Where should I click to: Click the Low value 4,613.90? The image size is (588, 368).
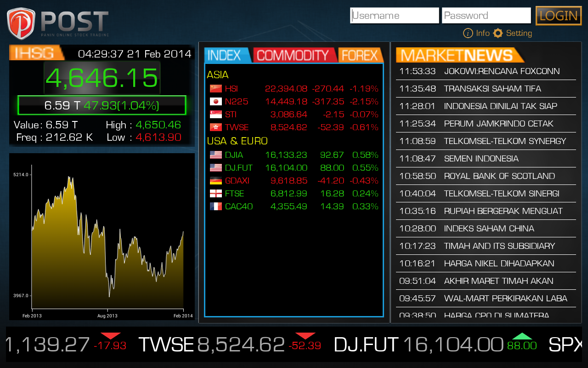[158, 137]
